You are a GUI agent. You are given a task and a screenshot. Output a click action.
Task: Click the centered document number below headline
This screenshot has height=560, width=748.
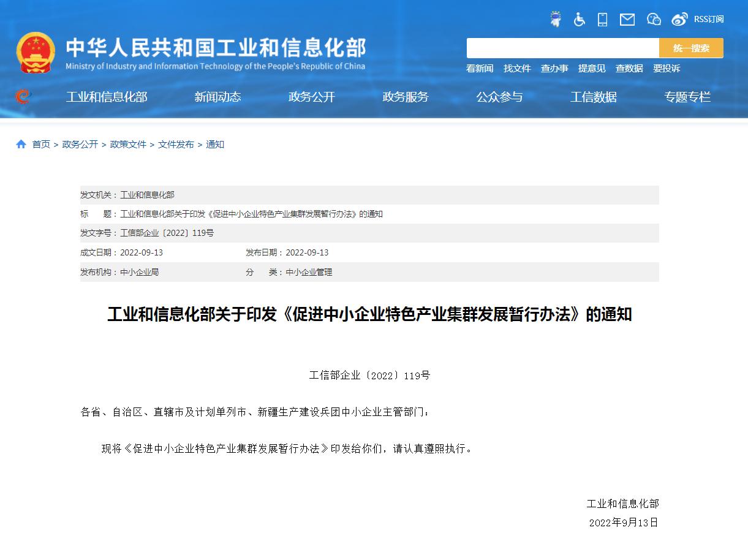(369, 376)
